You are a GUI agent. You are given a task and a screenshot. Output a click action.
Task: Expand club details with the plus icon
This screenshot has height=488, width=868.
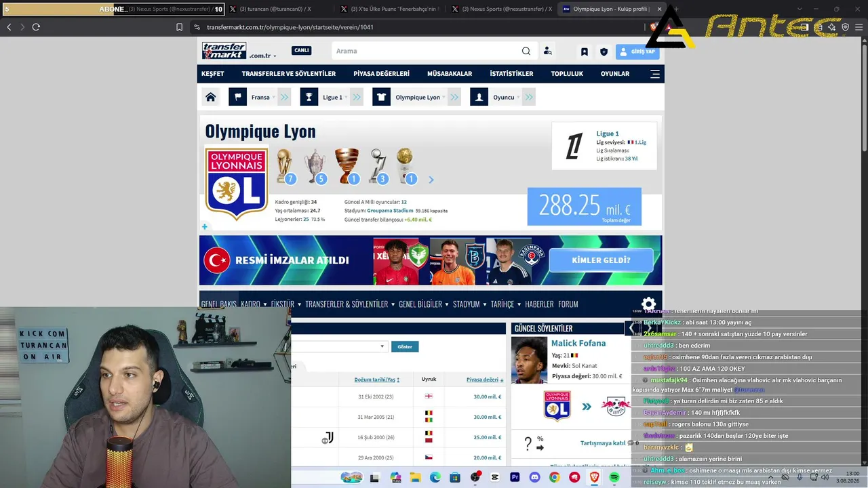tap(205, 227)
